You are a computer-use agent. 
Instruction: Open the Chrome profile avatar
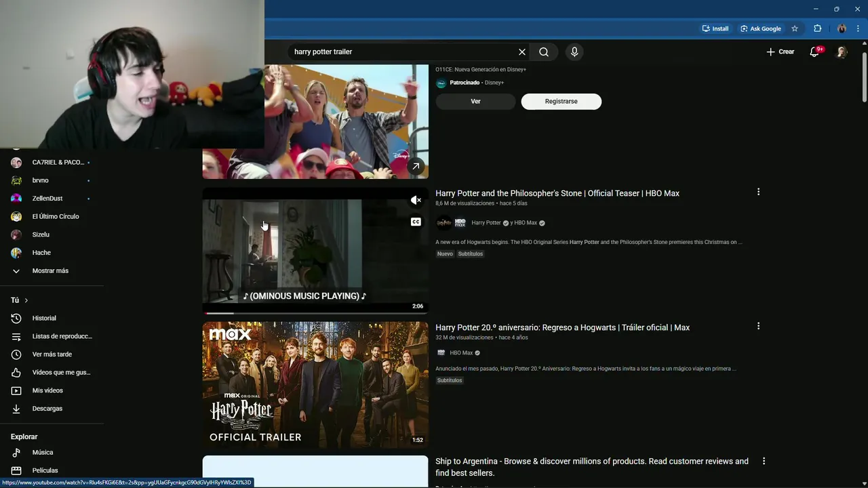tap(842, 28)
